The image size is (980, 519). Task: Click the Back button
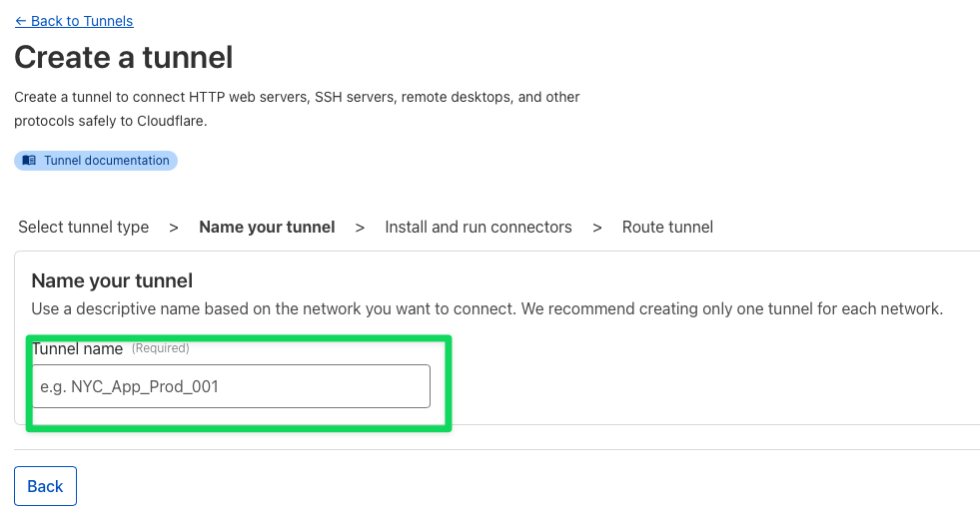[45, 486]
